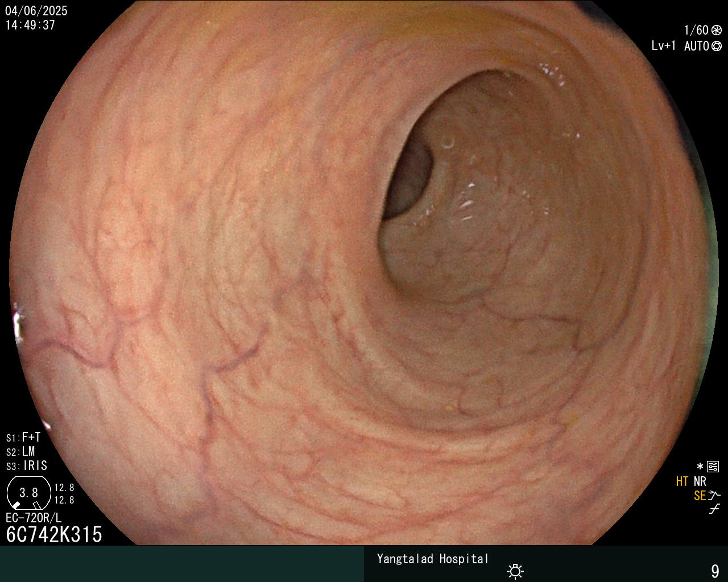This screenshot has width=728, height=582.
Task: Click the endoscopic colon image view
Action: [x=364, y=273]
